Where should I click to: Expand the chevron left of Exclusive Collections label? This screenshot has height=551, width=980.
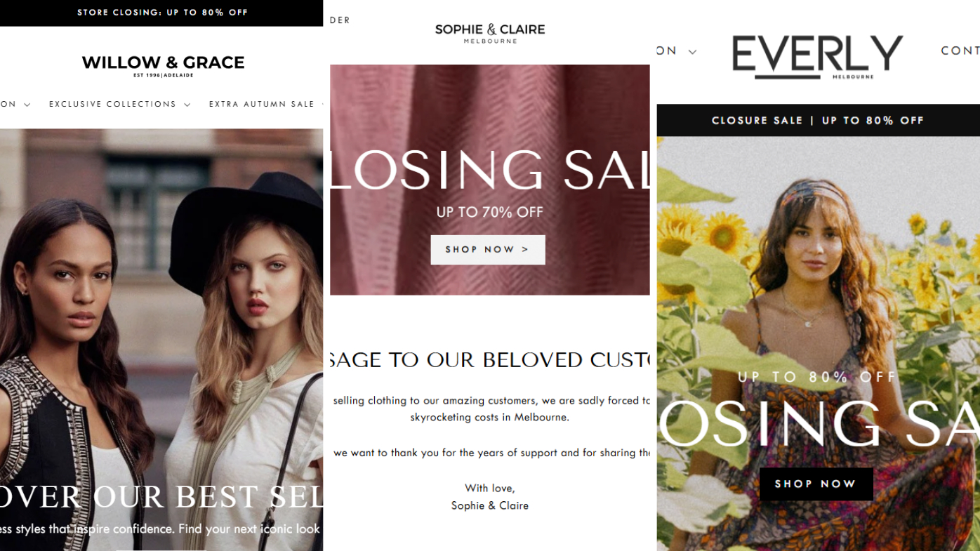pyautogui.click(x=27, y=105)
